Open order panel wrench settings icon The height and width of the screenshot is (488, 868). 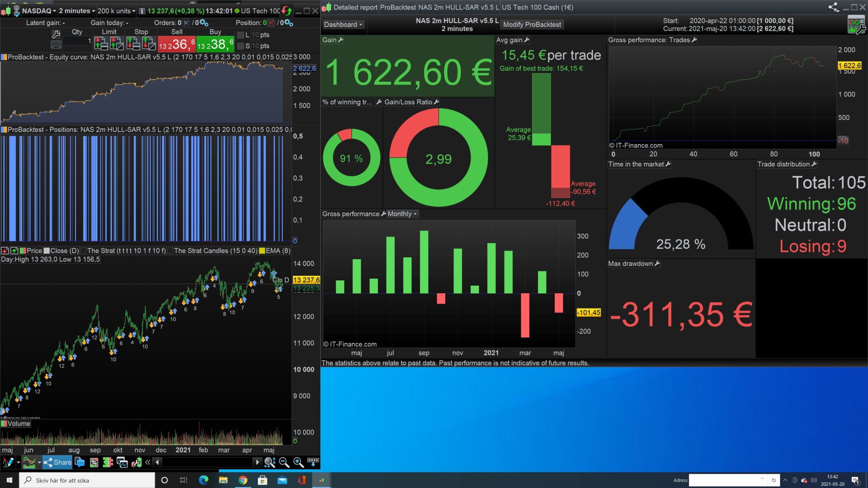coord(56,34)
